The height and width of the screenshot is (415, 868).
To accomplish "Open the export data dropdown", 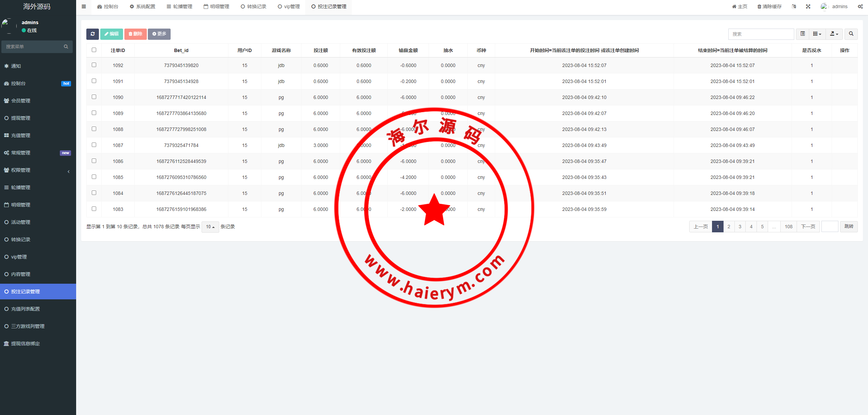I will (x=834, y=34).
